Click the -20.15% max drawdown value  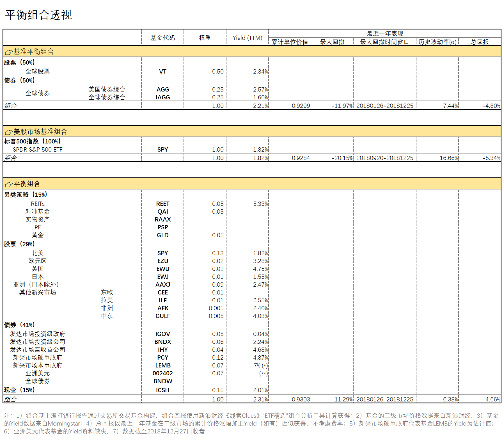click(342, 158)
